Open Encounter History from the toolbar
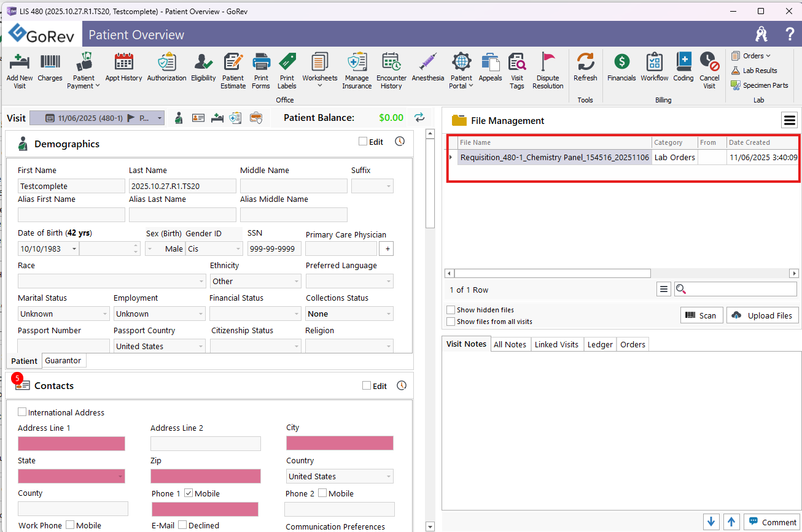This screenshot has width=802, height=532. pos(391,62)
